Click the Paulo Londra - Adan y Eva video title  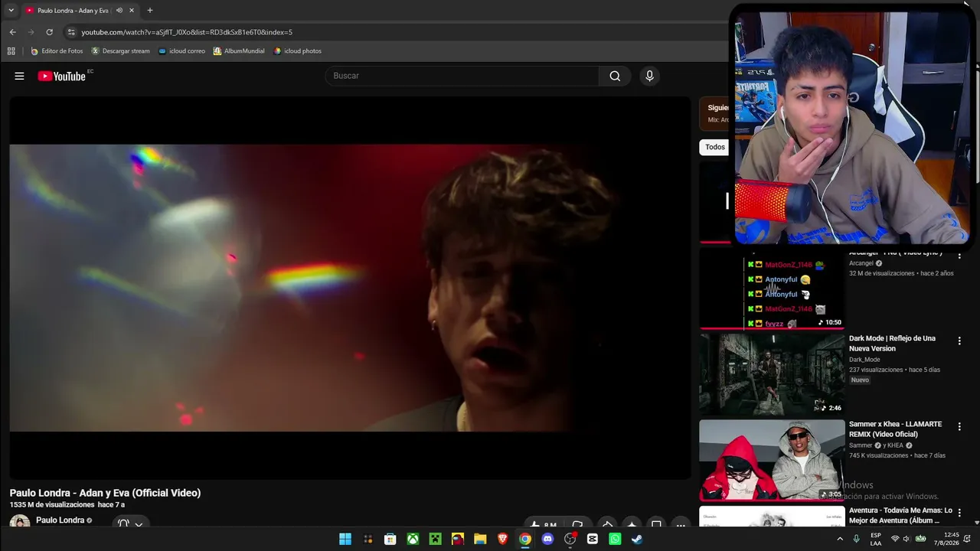[105, 493]
